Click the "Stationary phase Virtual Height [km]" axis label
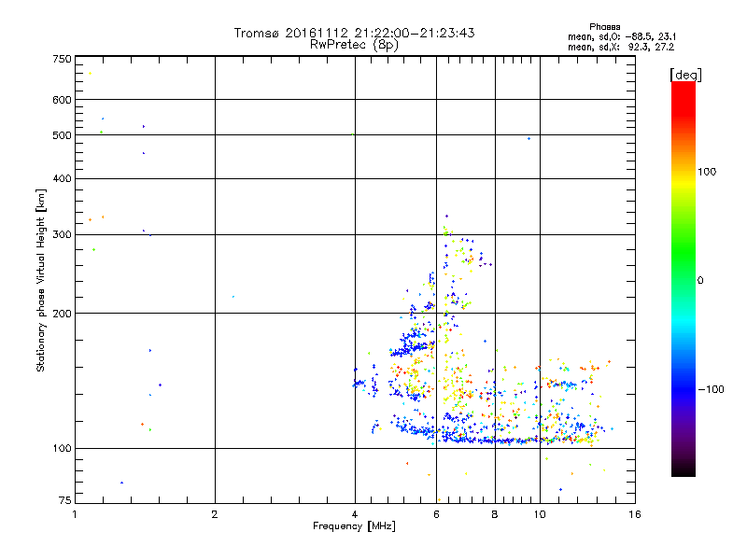Image resolution: width=747 pixels, height=560 pixels. click(x=41, y=281)
